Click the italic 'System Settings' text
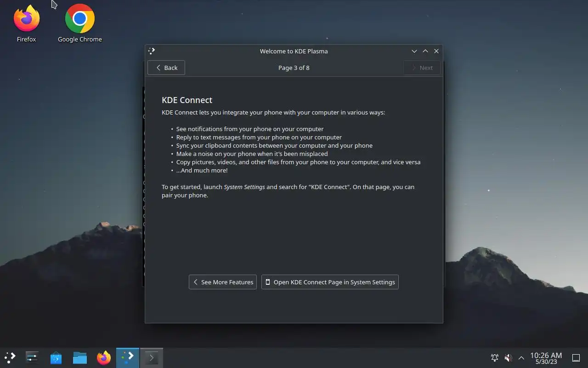This screenshot has height=368, width=588. pyautogui.click(x=244, y=187)
